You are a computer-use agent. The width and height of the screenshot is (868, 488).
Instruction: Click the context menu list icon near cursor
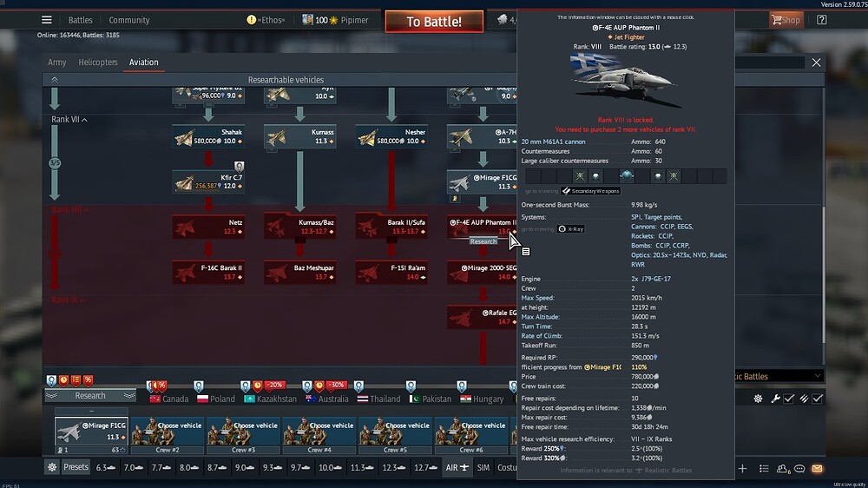pos(526,252)
